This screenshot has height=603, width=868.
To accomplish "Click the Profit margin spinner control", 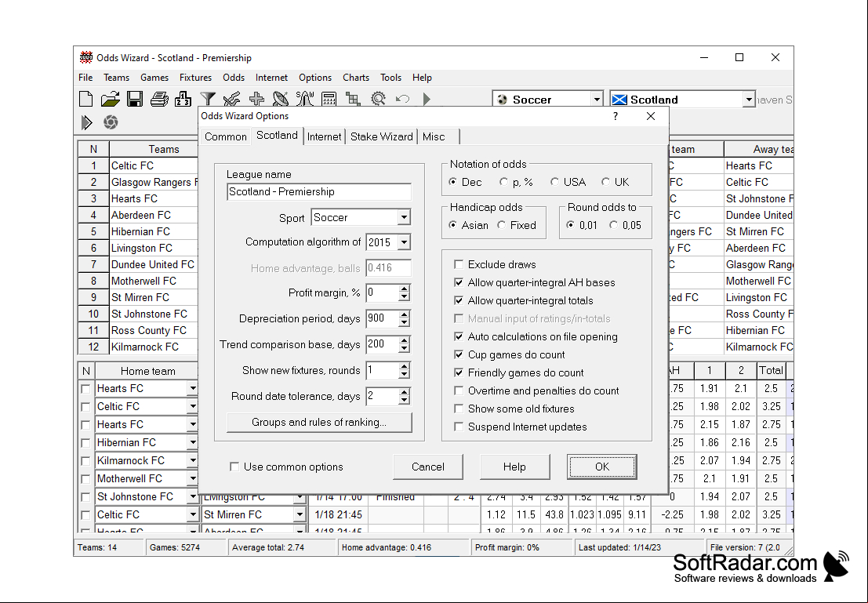I will click(405, 293).
